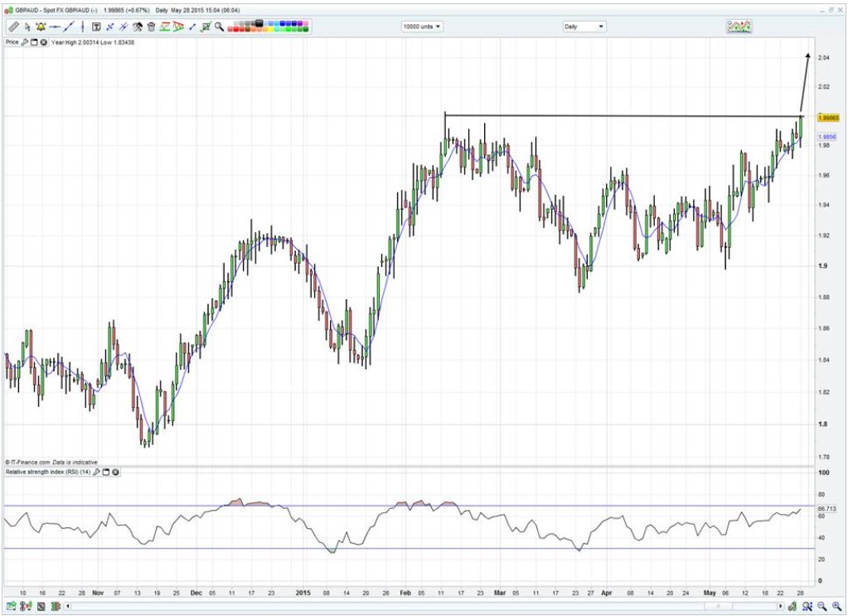Open Price panel wrench settings

click(25, 41)
